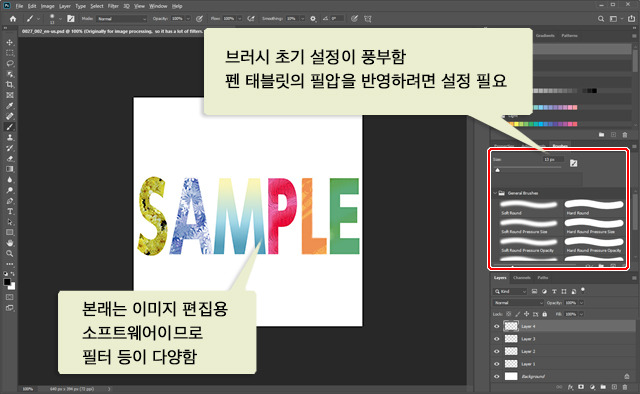Open the Window menu
This screenshot has height=394, width=640.
tap(158, 6)
